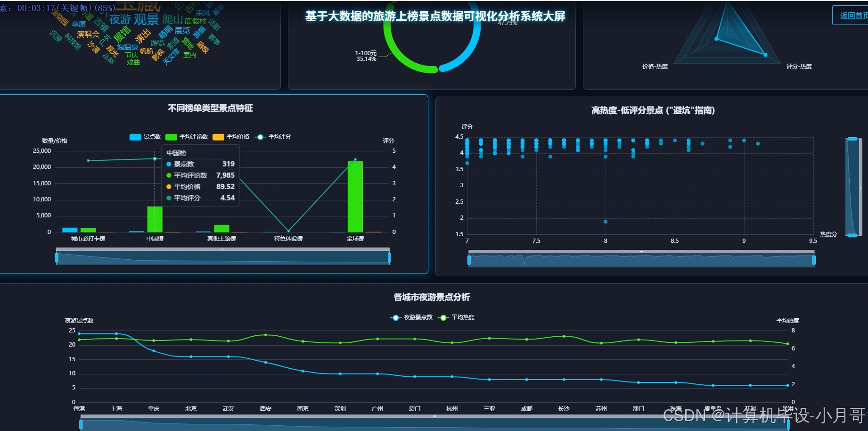Click the 成都 city label on x-axis
The image size is (868, 431).
pos(526,409)
